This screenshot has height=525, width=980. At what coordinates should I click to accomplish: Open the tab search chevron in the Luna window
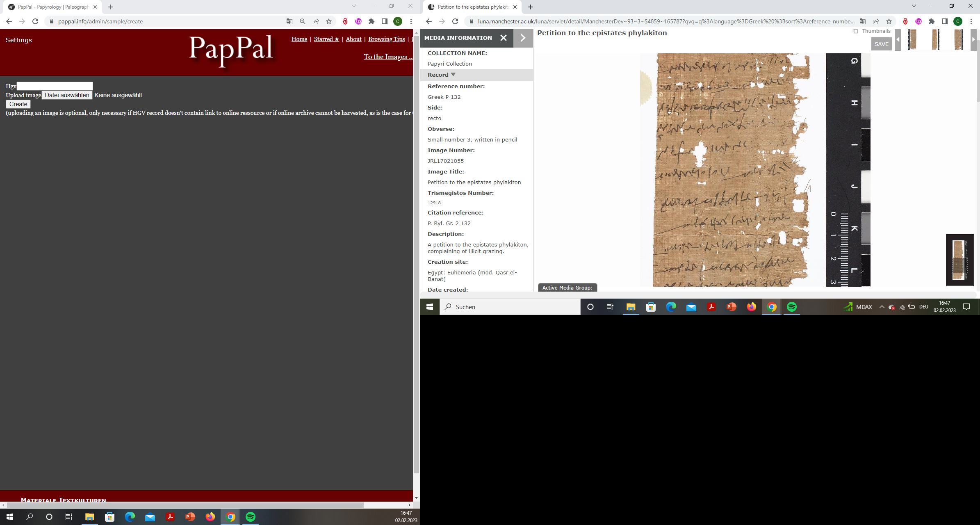coord(914,6)
